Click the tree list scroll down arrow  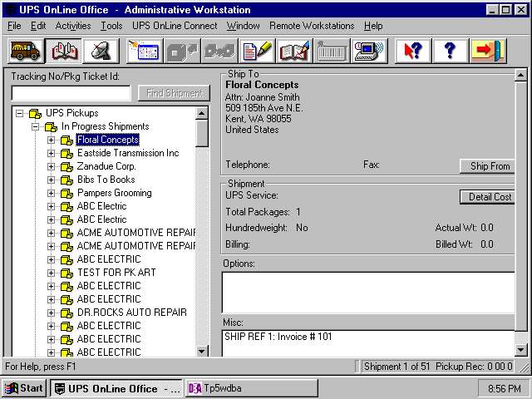201,351
